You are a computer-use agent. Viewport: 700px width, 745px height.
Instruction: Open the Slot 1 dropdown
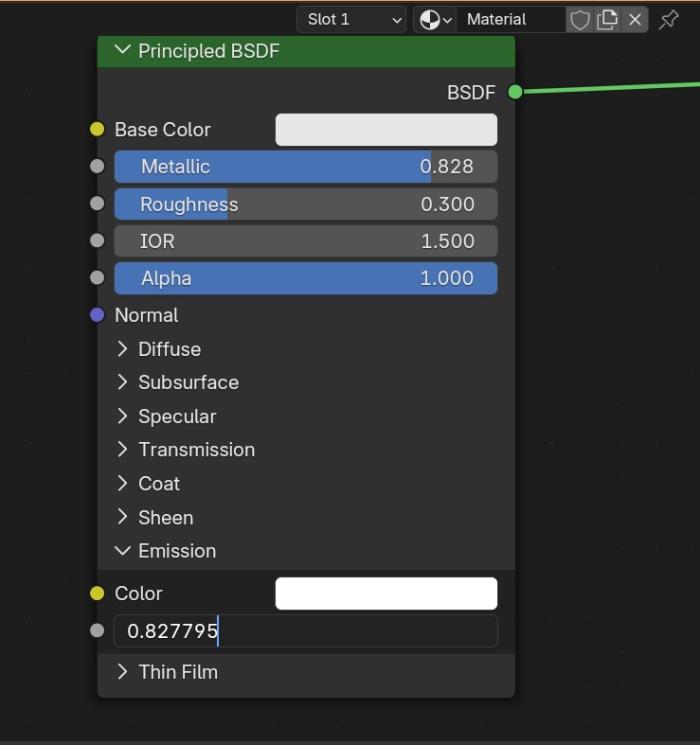(351, 19)
